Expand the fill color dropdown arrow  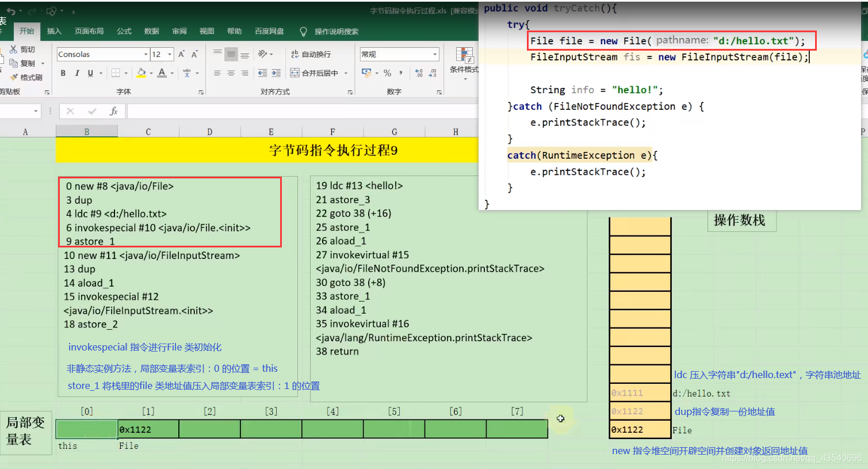pos(151,73)
